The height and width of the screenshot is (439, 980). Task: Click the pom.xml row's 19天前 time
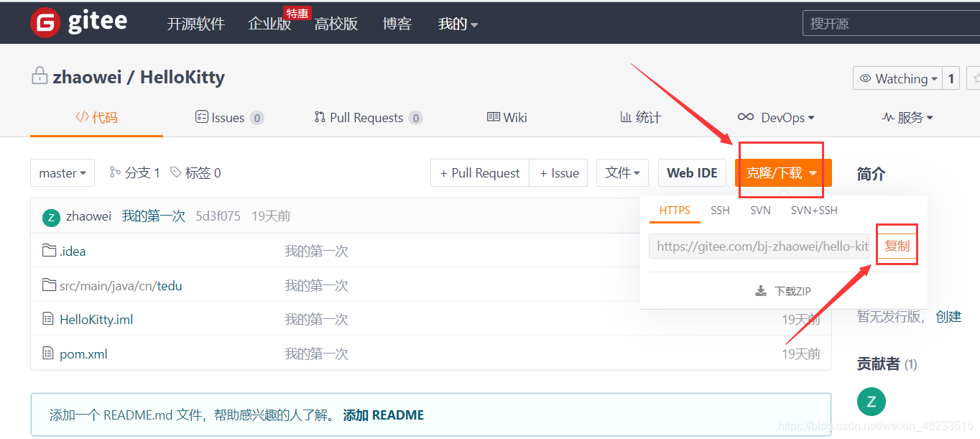point(801,353)
